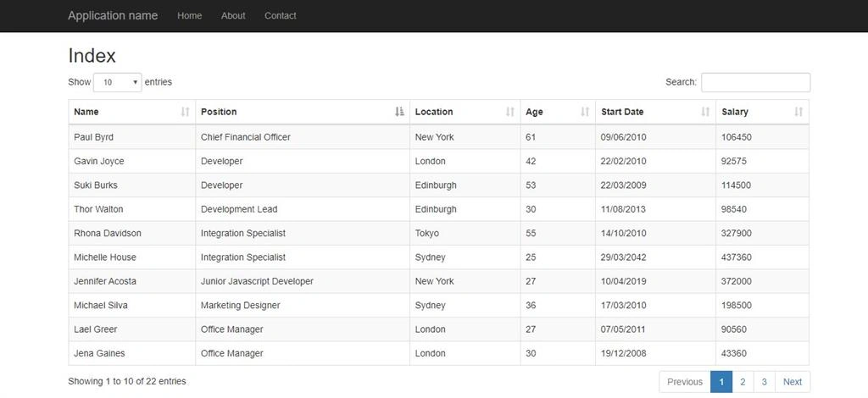Open the Show entries count dropdown
Screen dimensions: 868x398
pos(117,82)
